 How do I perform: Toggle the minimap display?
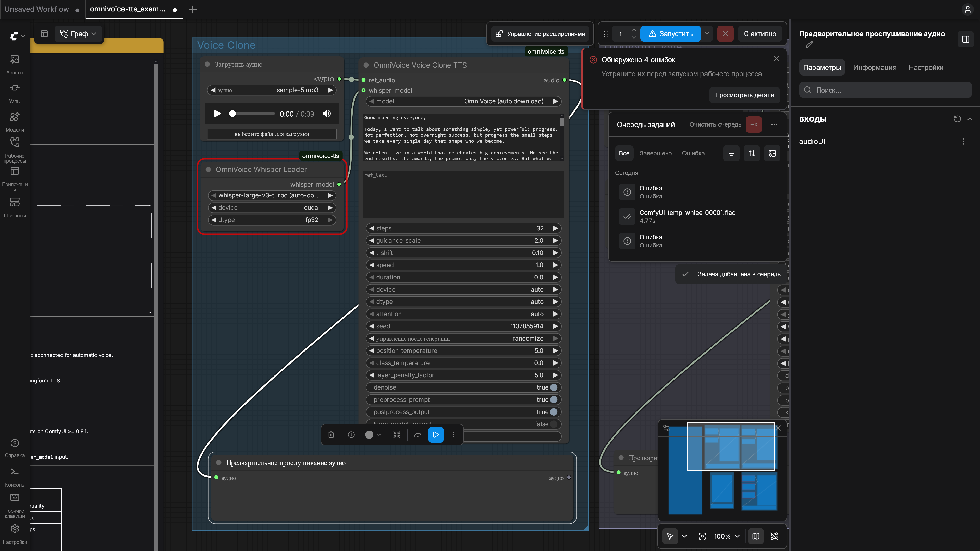(756, 536)
